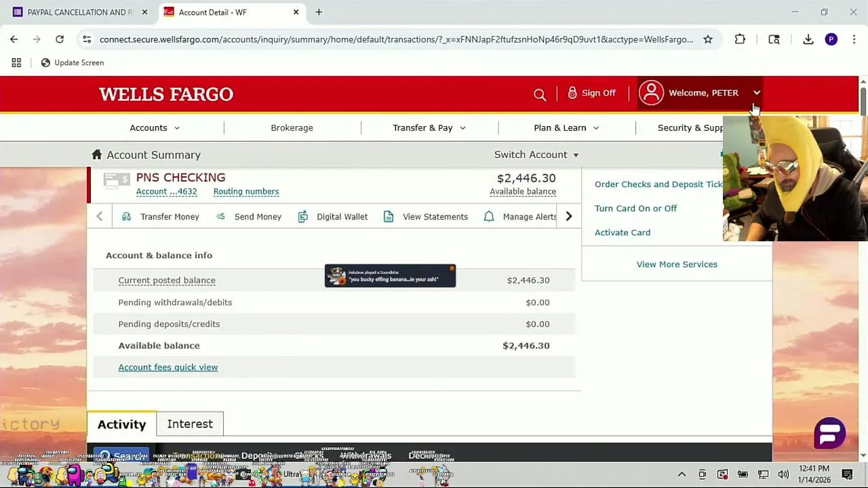Click the Activate Card link
This screenshot has width=868, height=488.
point(623,232)
